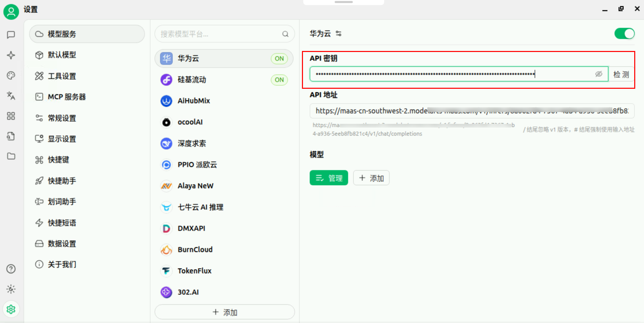Screen dimensions: 644x323
Task: Click the search magnifier icon
Action: click(x=285, y=34)
